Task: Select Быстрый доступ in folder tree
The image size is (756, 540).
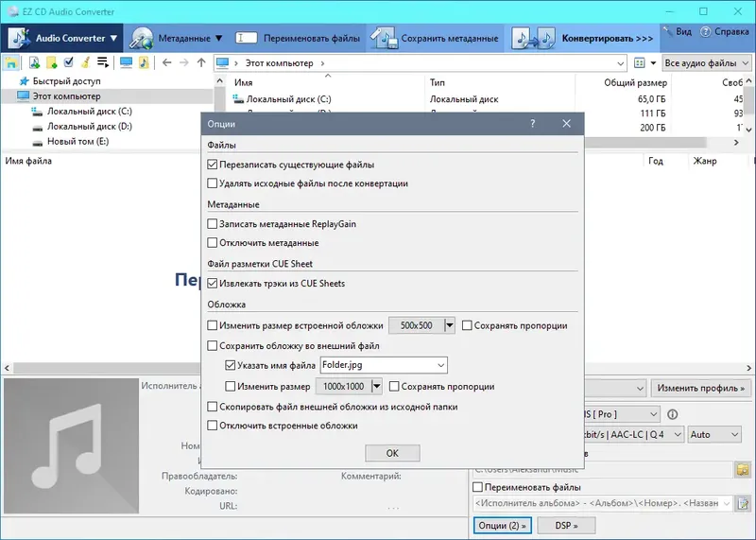Action: coord(66,81)
